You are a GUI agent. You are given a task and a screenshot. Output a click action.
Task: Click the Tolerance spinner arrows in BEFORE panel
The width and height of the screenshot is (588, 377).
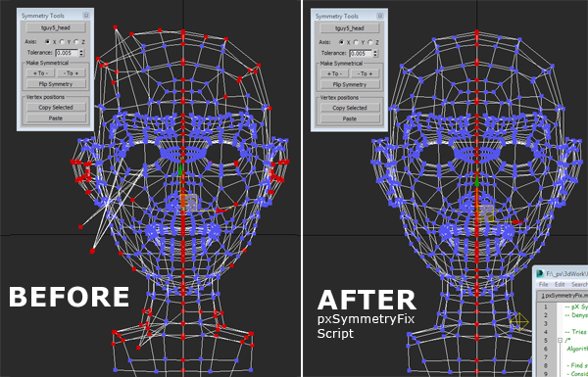81,53
